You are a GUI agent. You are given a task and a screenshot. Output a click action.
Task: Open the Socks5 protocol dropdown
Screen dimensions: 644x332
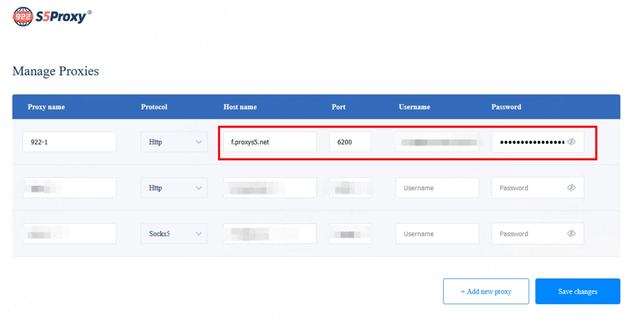(174, 233)
